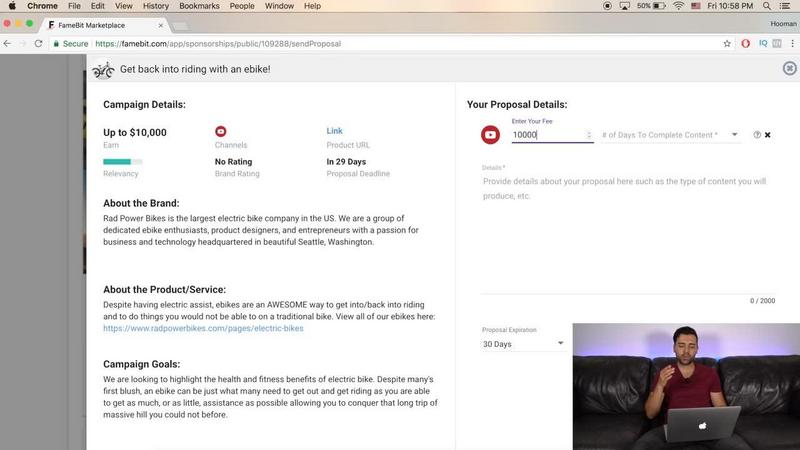
Task: Click the presenter webcam video overlay
Action: [x=686, y=386]
